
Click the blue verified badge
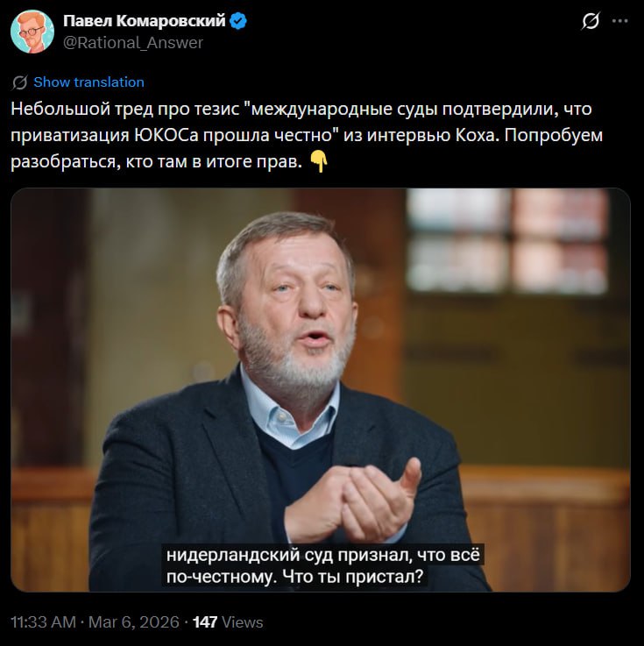(x=238, y=21)
